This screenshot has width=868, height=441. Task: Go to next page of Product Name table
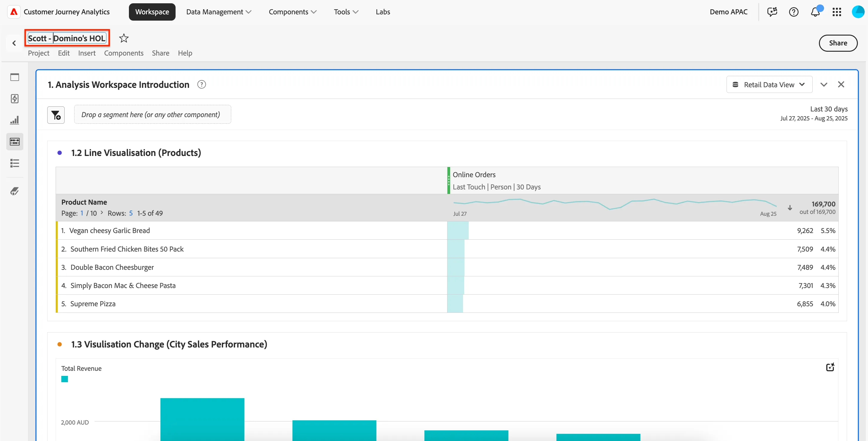[102, 213]
